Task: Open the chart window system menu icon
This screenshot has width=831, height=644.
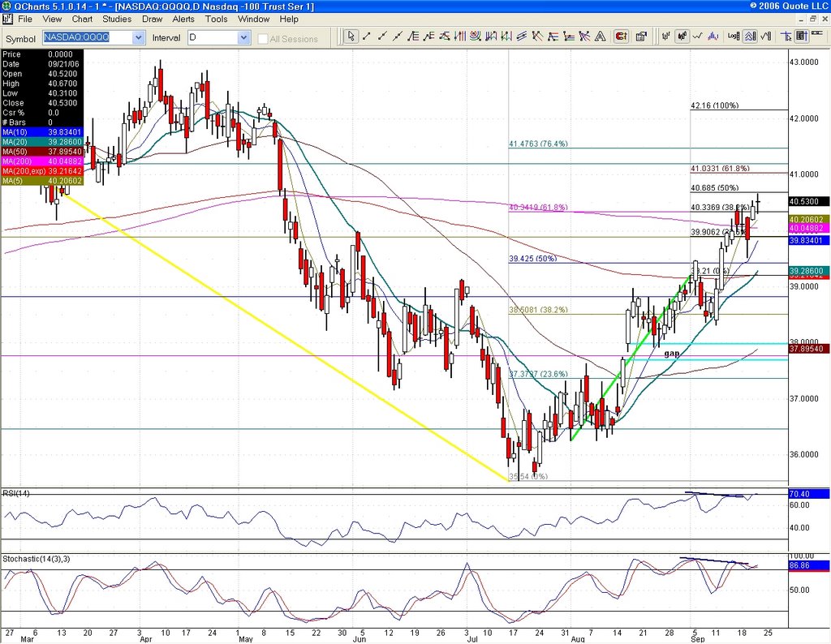Action: point(7,19)
